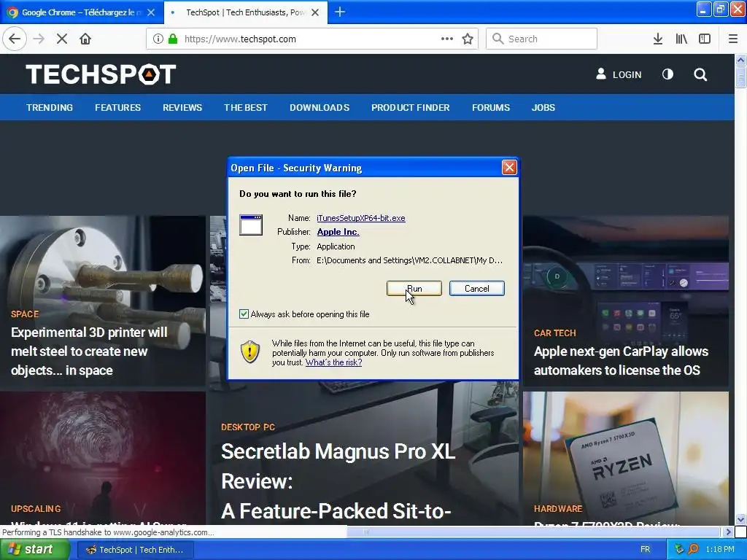Click the page scrollbar down arrow

pos(740,519)
